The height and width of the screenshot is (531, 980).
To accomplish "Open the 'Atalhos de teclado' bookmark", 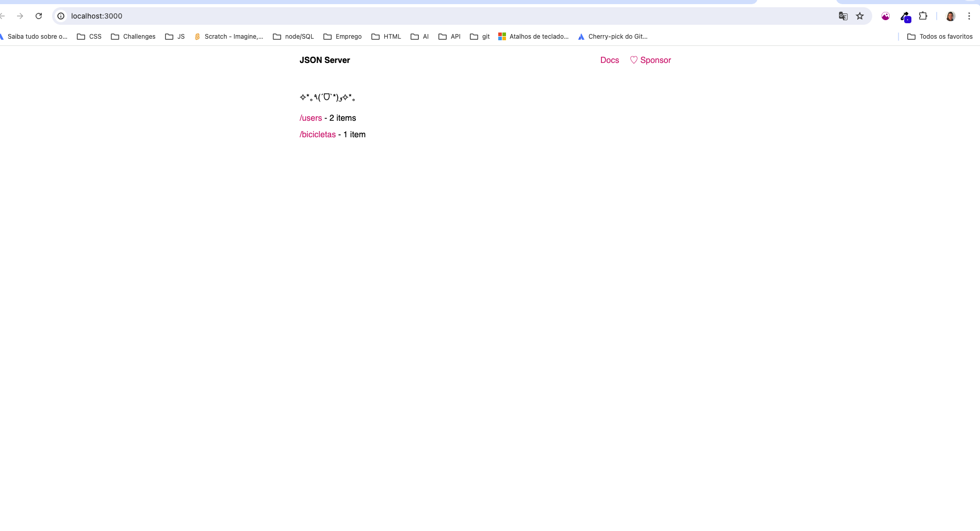I will (x=533, y=37).
